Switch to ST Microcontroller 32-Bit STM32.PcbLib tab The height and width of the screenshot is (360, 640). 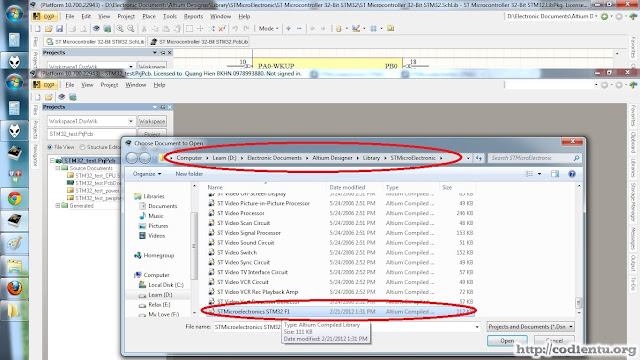pyautogui.click(x=199, y=42)
